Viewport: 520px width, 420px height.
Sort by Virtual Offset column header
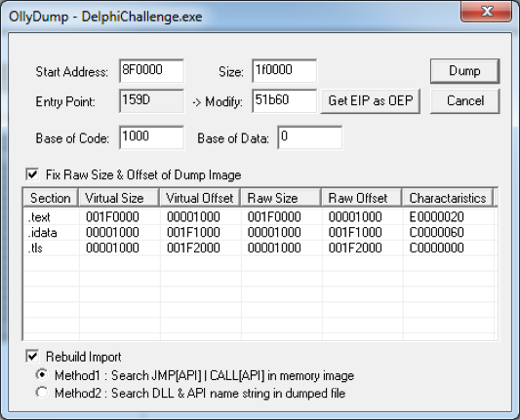[x=200, y=198]
